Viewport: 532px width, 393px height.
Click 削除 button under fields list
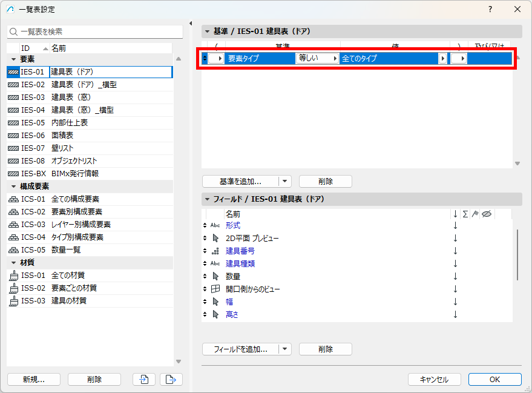pyautogui.click(x=326, y=349)
